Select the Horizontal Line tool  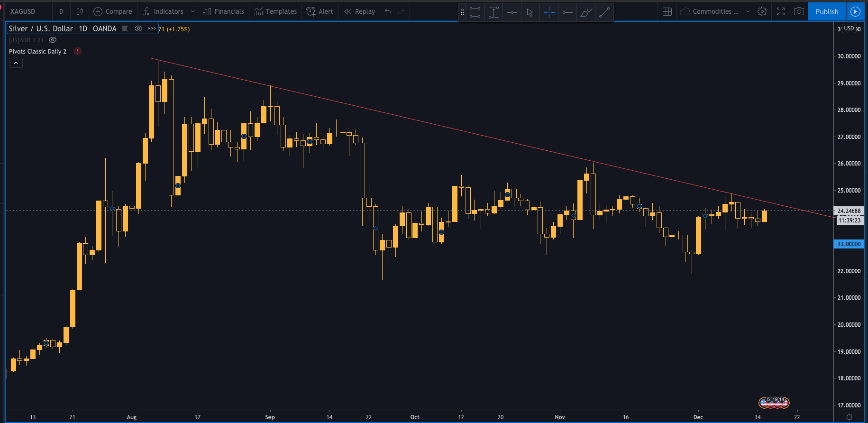[x=512, y=12]
